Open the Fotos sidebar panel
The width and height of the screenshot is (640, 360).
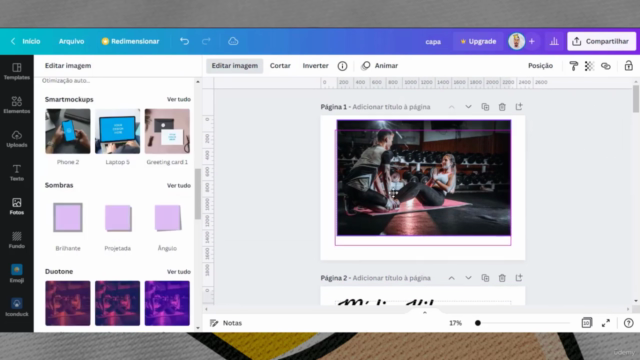(17, 206)
